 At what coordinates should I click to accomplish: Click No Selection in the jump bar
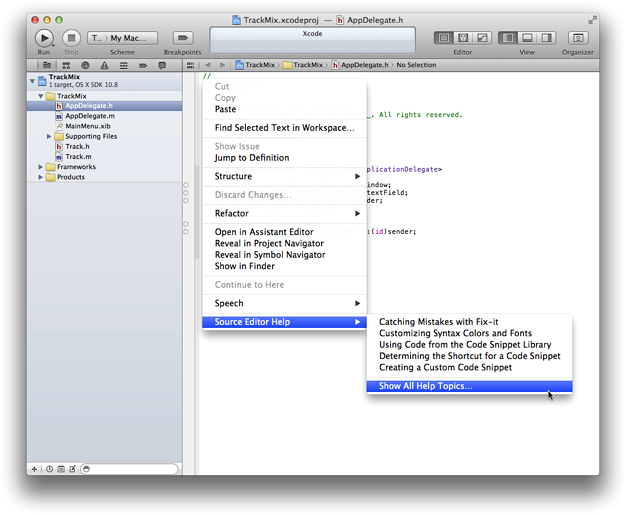(416, 65)
